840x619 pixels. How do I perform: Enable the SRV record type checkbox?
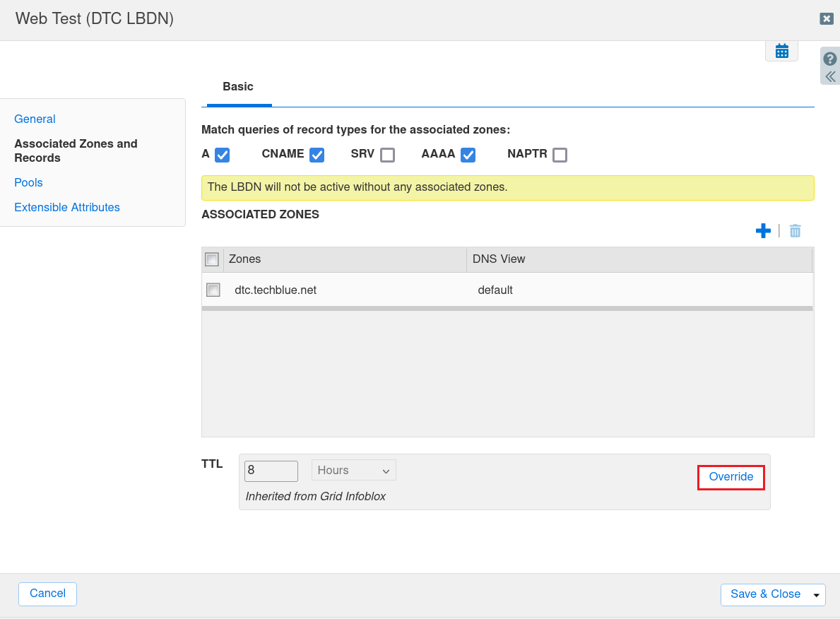tap(387, 155)
